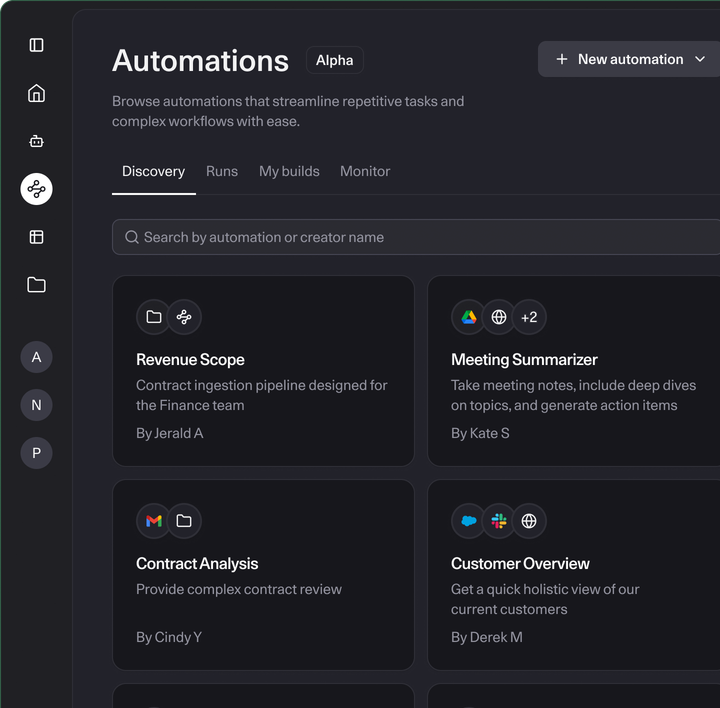Go to Home in sidebar
This screenshot has height=708, width=720.
tap(37, 93)
